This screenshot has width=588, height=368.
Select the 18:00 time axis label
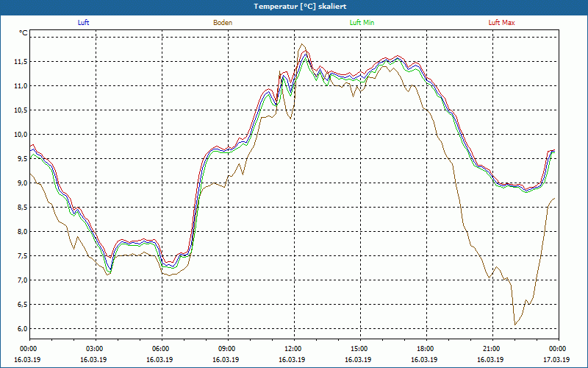pos(425,349)
